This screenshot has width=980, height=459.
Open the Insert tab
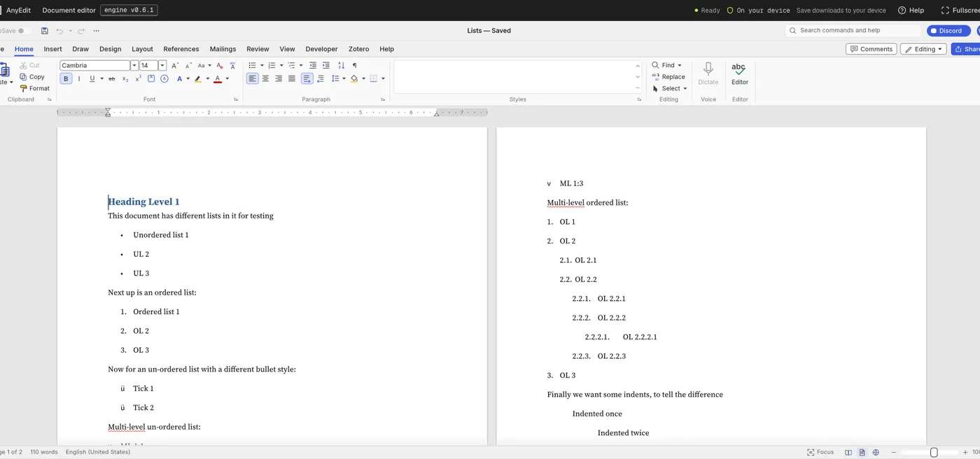point(52,49)
